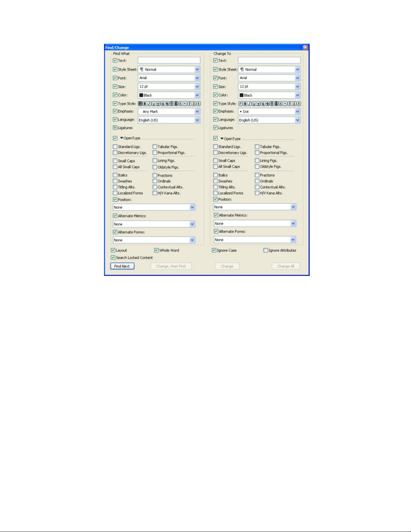Screen dimensions: 411x532
Task: Click Change, then Find button
Action: 171,266
